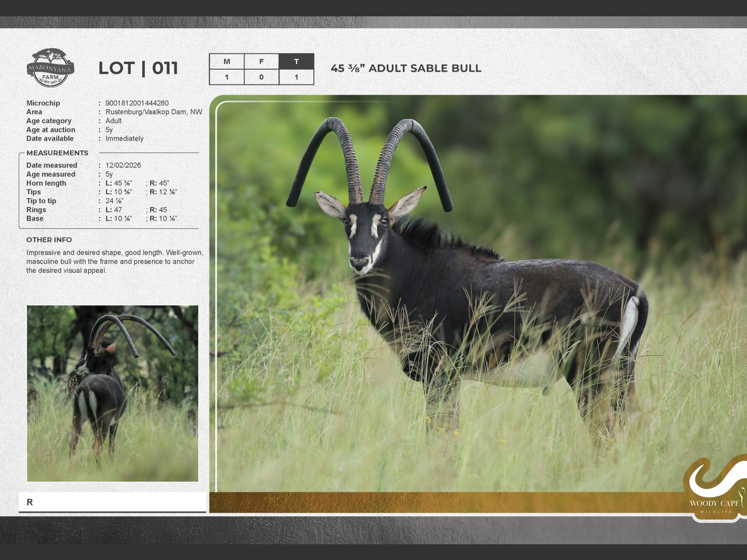The height and width of the screenshot is (560, 747).
Task: Click the Date available Immediately value
Action: 124,139
